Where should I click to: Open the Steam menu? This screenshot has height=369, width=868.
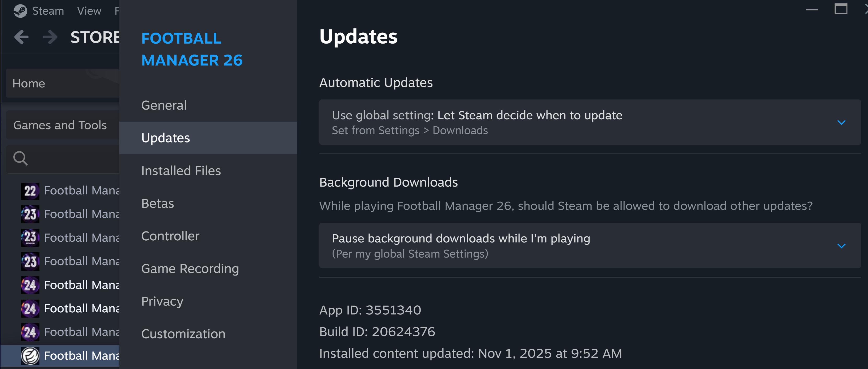[48, 11]
